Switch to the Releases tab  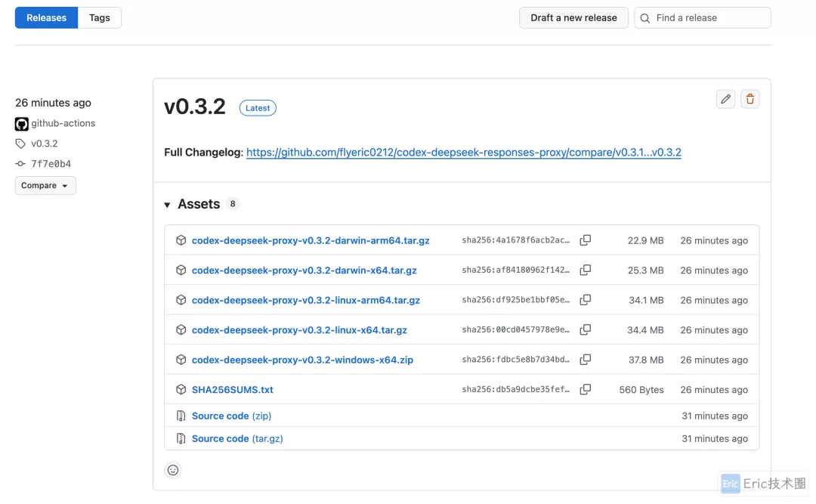coord(46,17)
